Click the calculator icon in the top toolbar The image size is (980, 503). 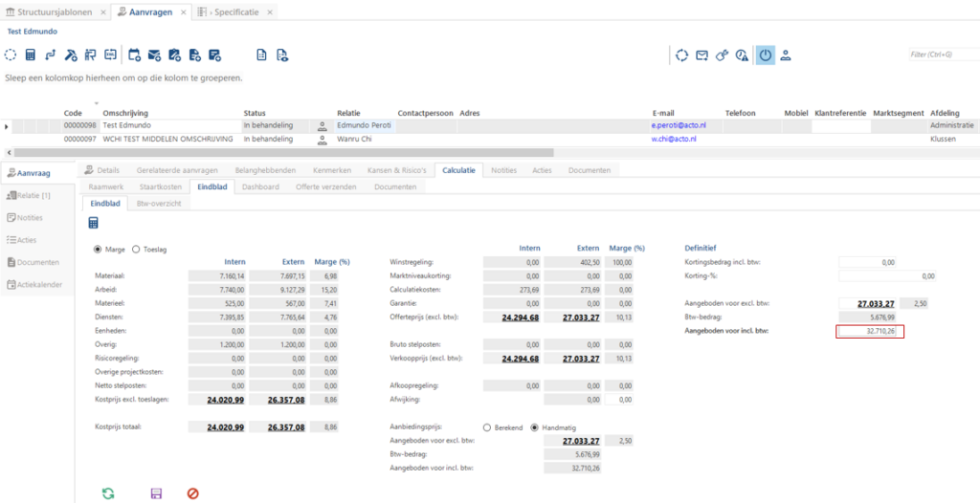(x=30, y=55)
